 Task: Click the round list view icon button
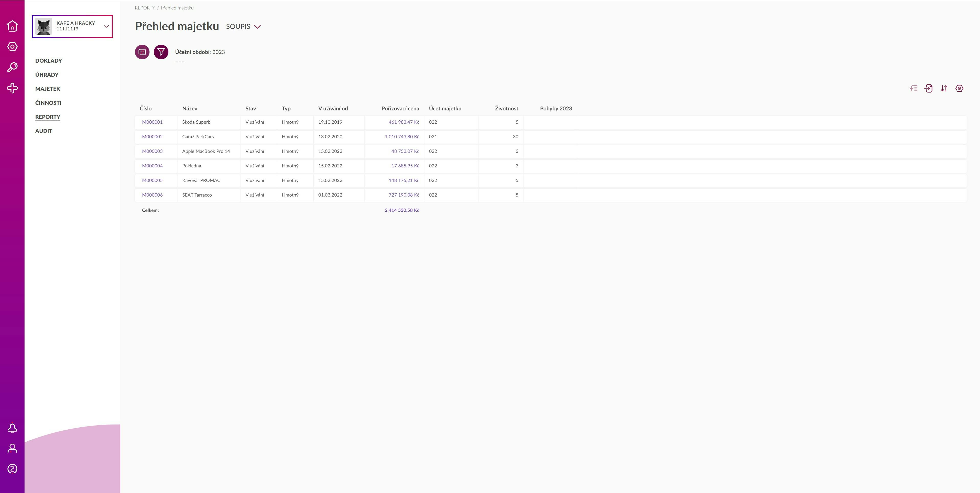pos(142,52)
